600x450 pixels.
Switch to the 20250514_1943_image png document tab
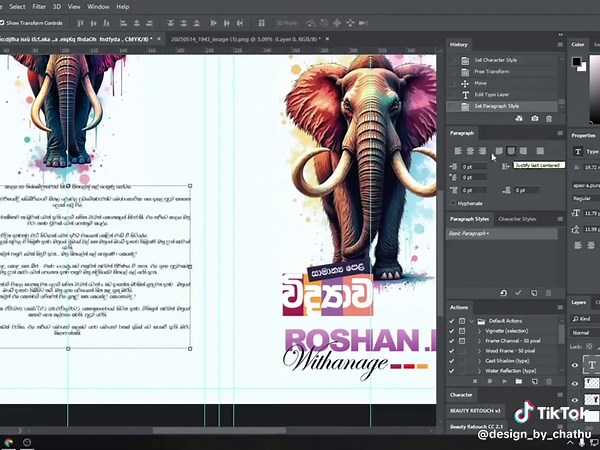246,39
